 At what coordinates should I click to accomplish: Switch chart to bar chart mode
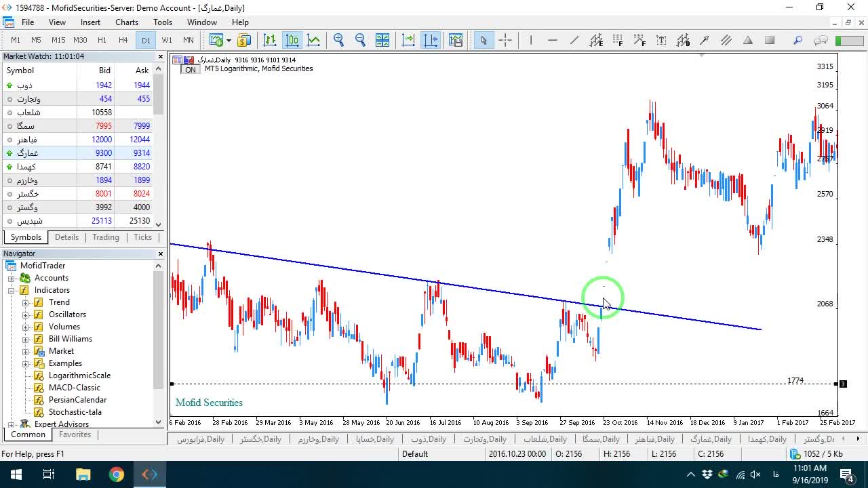[270, 40]
